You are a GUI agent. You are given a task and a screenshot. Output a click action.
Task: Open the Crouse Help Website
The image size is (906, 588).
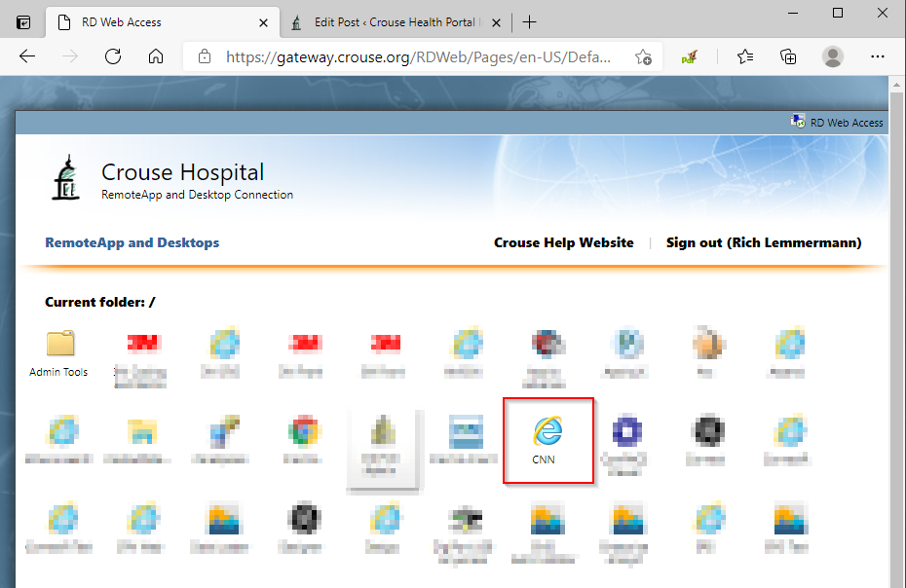(x=563, y=242)
